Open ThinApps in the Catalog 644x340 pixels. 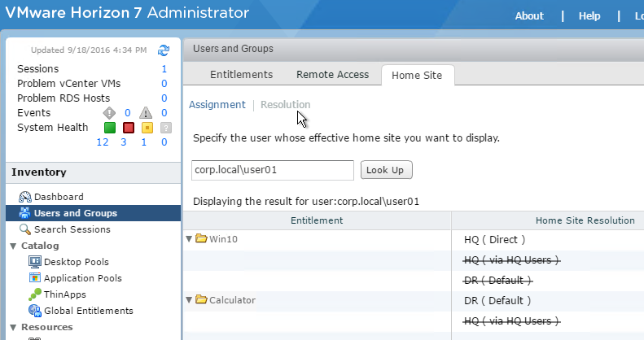[x=64, y=294]
